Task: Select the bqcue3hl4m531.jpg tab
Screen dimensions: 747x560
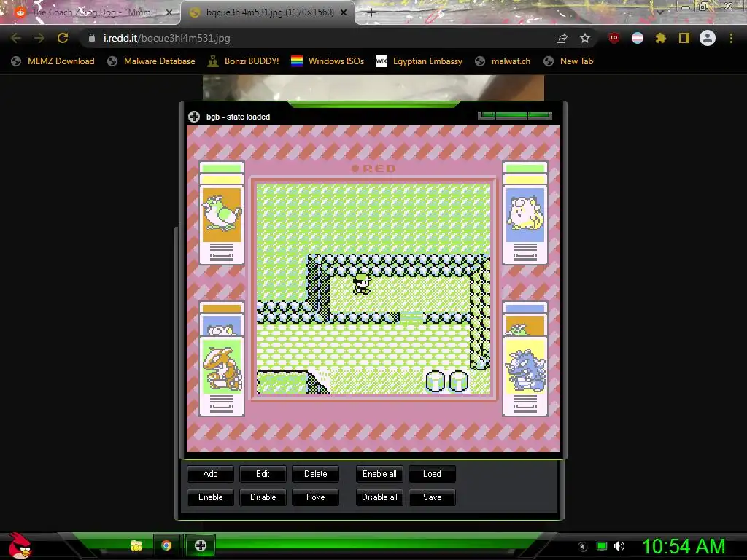Action: click(x=268, y=12)
